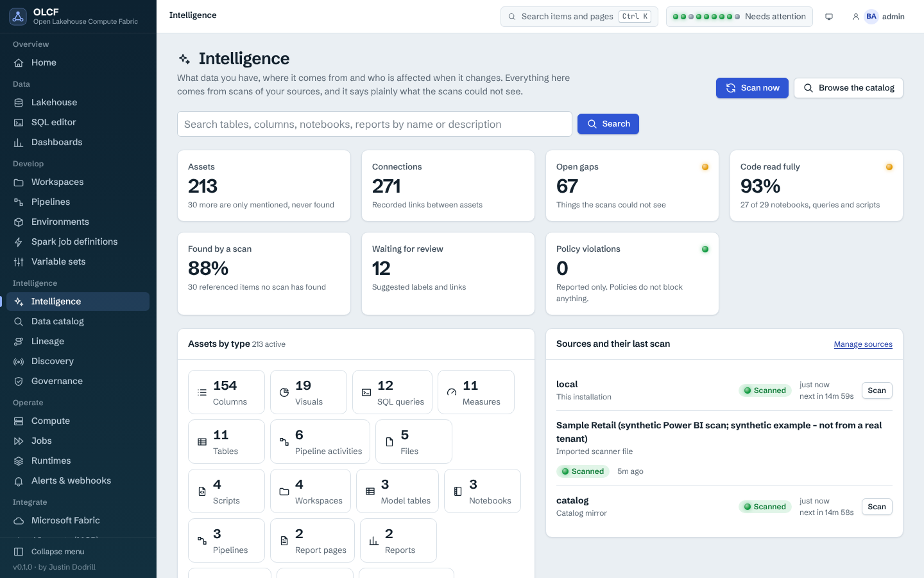Click the Runtimes layers icon
The height and width of the screenshot is (578, 924).
point(19,460)
